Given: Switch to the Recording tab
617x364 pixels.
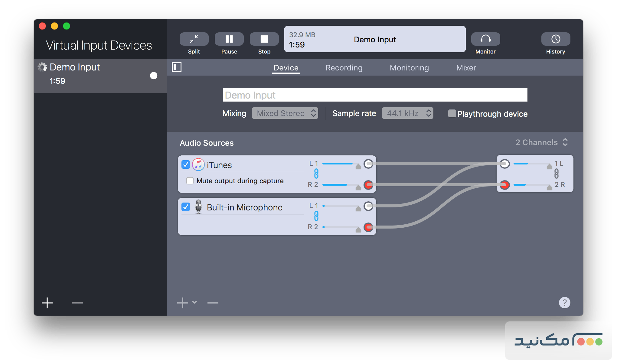Looking at the screenshot, I should [344, 68].
